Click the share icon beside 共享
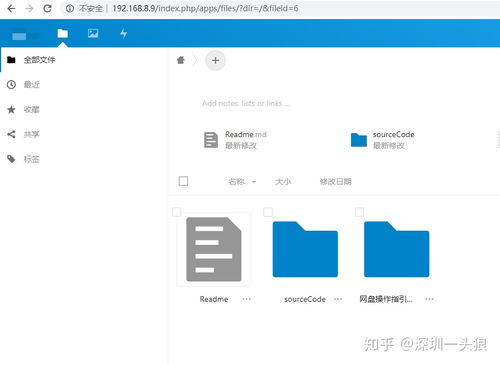The image size is (500, 365). 11,134
